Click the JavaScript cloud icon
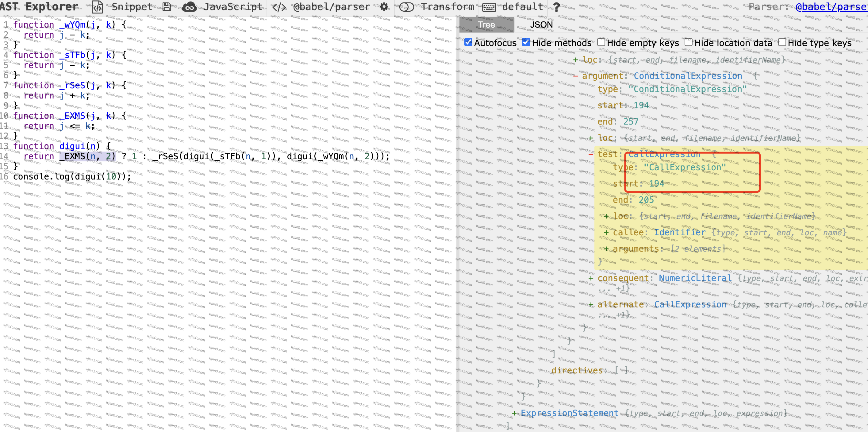This screenshot has width=868, height=432. (189, 7)
